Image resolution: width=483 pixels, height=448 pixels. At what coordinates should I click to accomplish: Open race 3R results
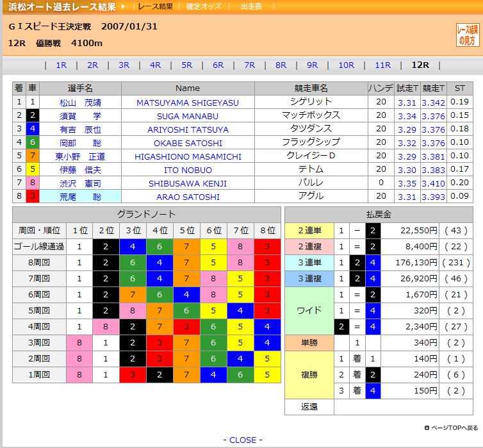tap(124, 65)
